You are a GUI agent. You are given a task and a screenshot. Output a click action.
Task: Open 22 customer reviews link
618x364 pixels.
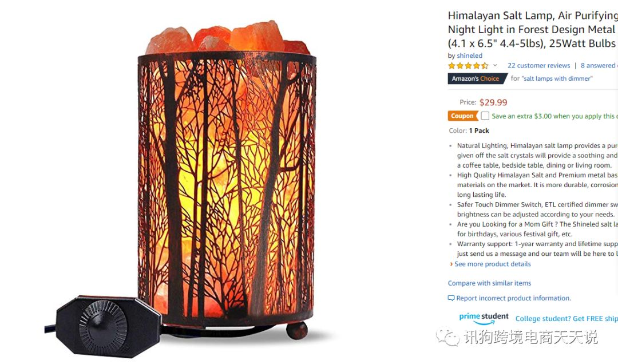(538, 65)
